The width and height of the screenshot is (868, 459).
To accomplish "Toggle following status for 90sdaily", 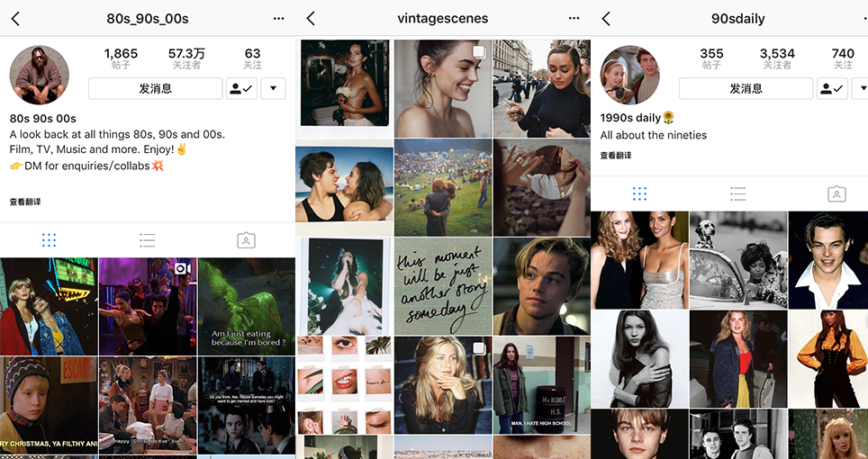I will click(x=832, y=88).
